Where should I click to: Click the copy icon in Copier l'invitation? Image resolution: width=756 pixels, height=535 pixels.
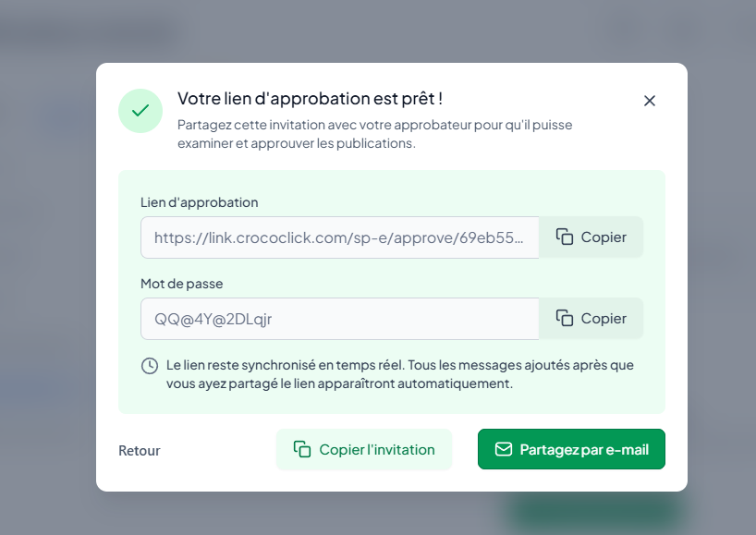302,449
